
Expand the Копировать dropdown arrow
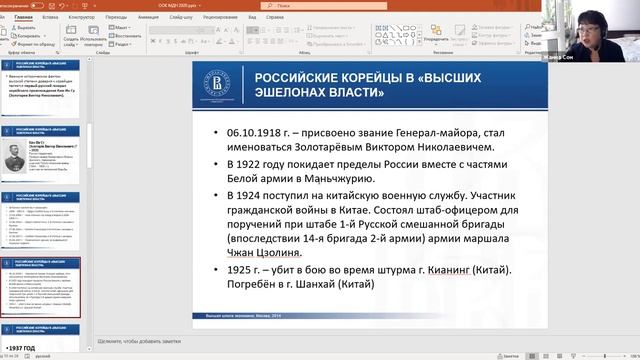click(x=44, y=36)
